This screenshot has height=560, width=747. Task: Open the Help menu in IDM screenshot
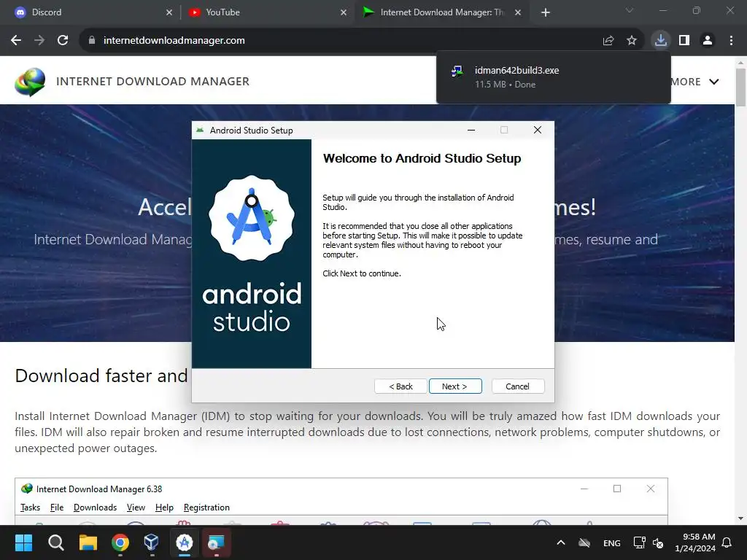pos(164,507)
